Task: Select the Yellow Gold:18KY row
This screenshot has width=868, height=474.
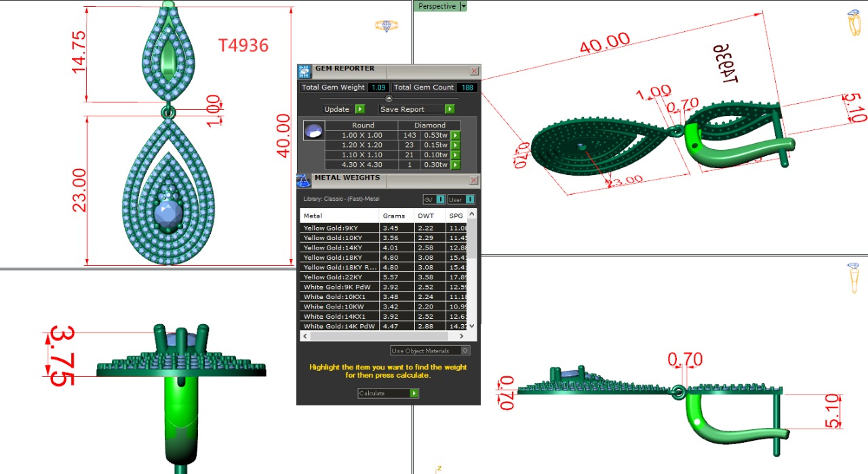Action: 384,258
